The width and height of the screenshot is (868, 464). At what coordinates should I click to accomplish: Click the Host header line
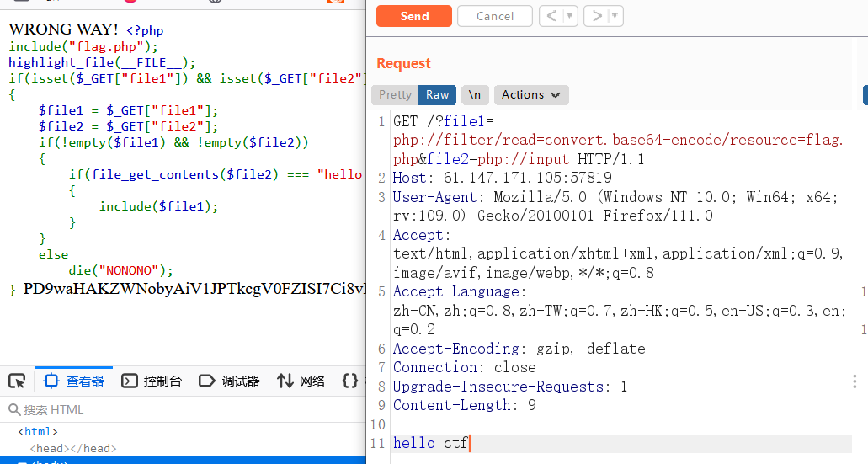pos(502,178)
